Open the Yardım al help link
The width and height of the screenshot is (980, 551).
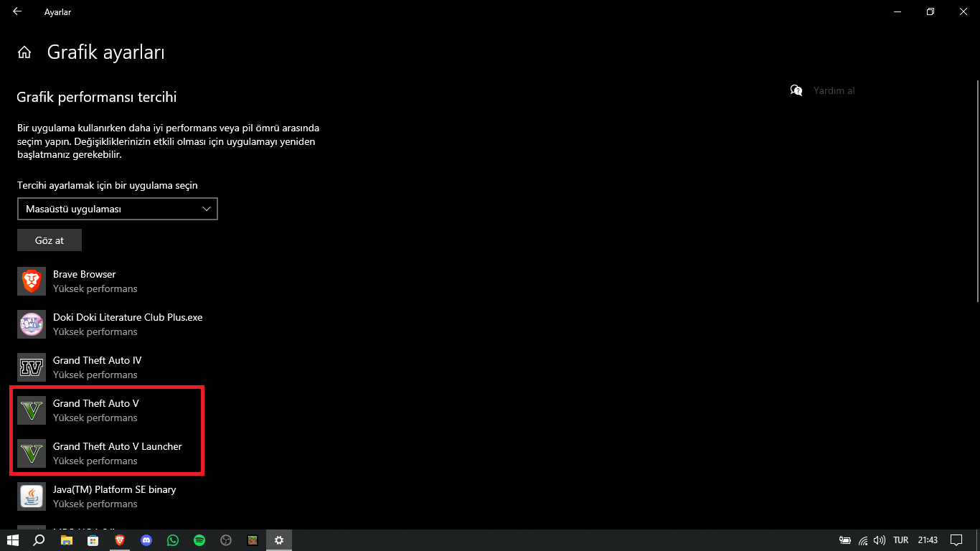coord(834,90)
